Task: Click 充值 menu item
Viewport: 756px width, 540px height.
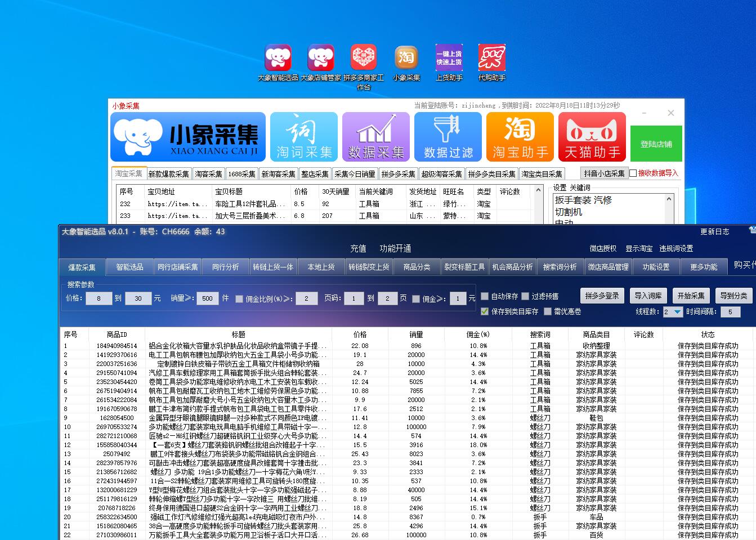Action: [x=358, y=248]
